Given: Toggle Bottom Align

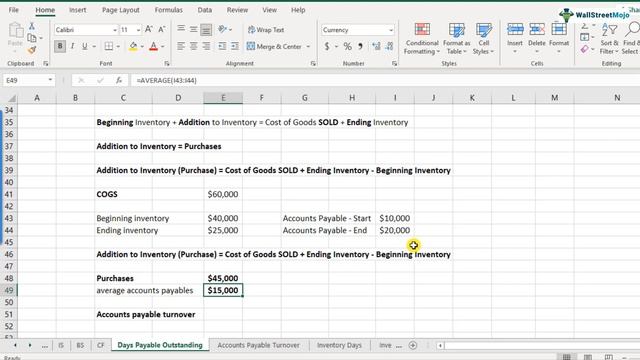Looking at the screenshot, I should 206,29.
